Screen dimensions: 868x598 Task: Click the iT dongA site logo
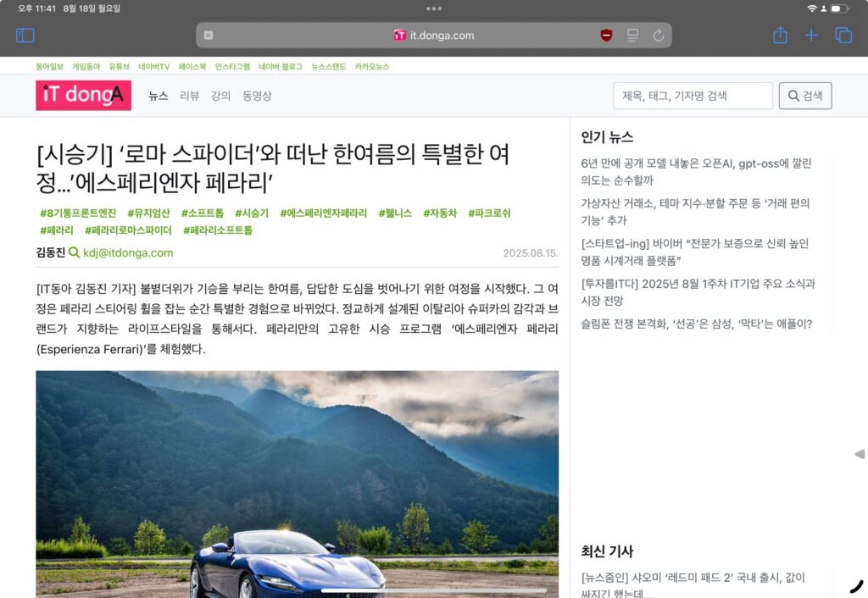point(84,95)
